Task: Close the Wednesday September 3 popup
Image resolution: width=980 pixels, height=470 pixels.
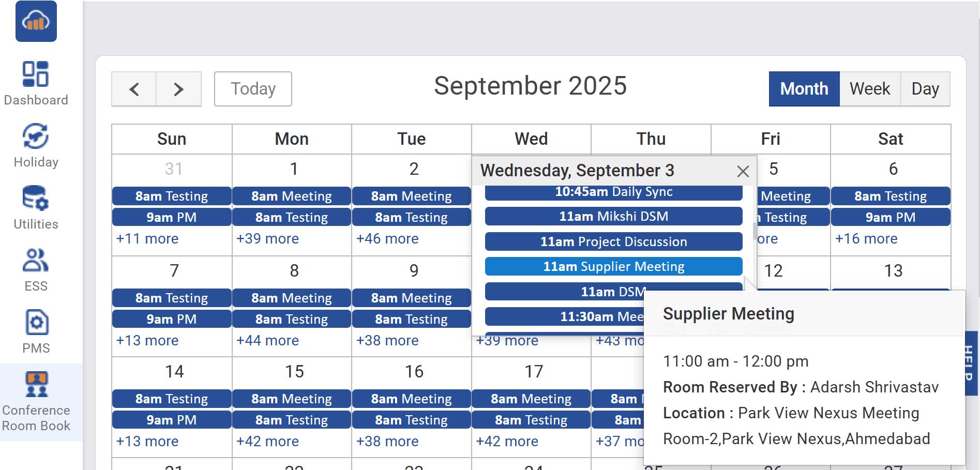Action: [x=743, y=171]
